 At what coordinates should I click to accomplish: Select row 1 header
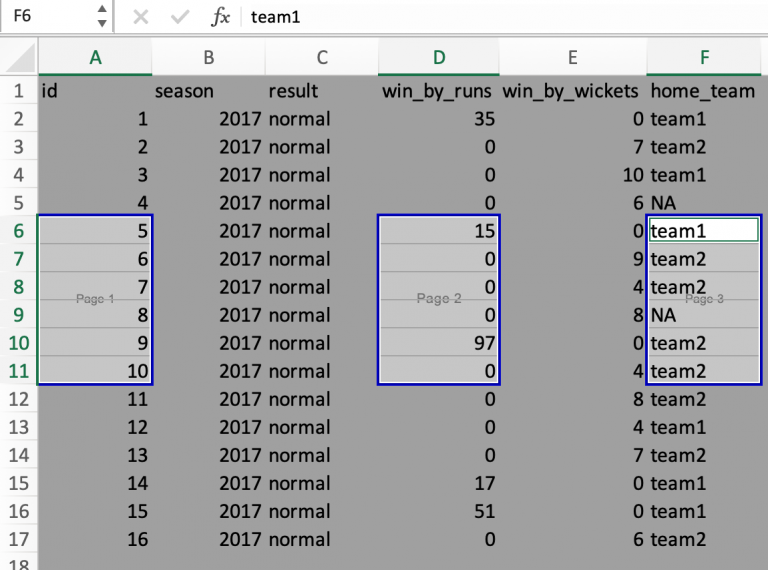19,91
